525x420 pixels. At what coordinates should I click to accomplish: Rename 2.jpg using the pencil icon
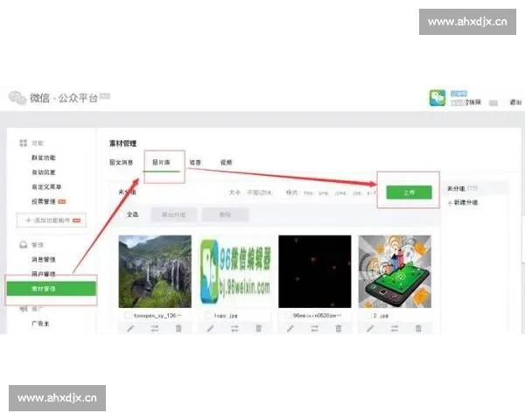coord(370,328)
